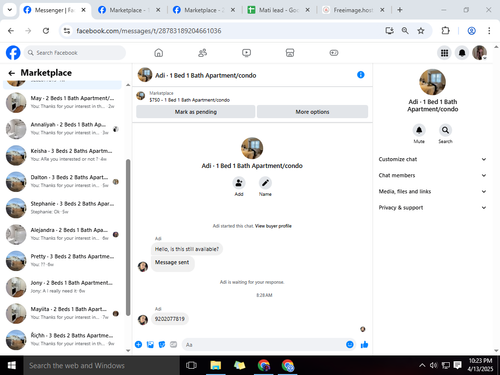Image resolution: width=500 pixels, height=375 pixels.
Task: Open the notifications bell in Facebook header
Action: click(462, 53)
